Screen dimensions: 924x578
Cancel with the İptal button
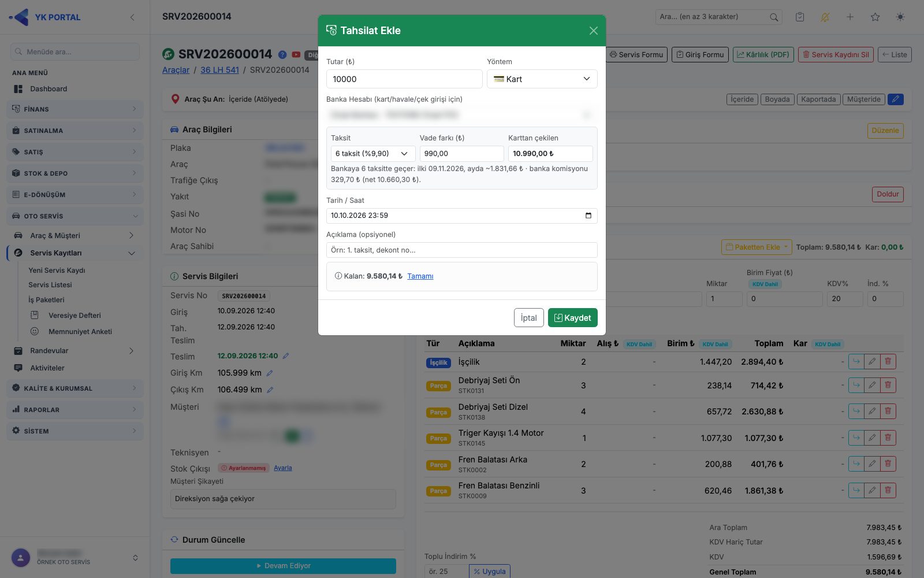(x=528, y=318)
